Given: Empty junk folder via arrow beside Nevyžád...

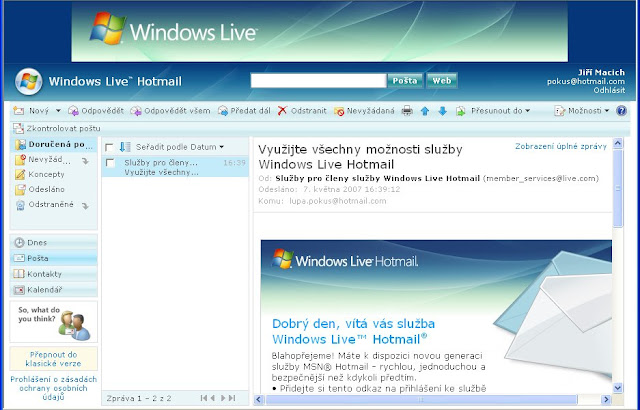Looking at the screenshot, I should point(85,161).
